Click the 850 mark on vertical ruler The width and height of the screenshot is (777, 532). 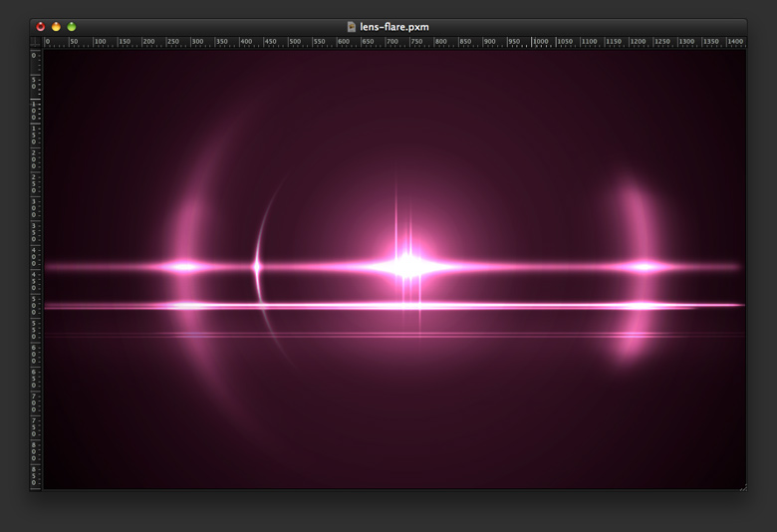pyautogui.click(x=34, y=476)
